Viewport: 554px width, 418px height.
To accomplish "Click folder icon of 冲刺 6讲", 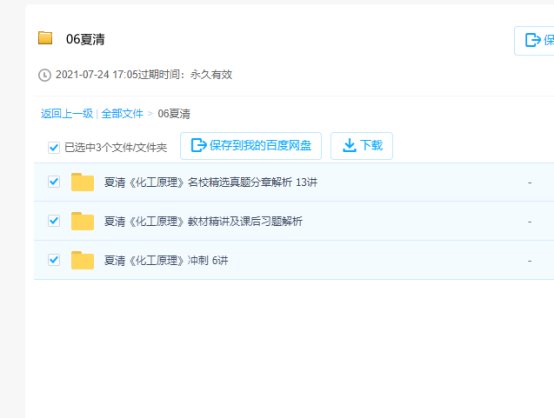I will click(x=82, y=260).
